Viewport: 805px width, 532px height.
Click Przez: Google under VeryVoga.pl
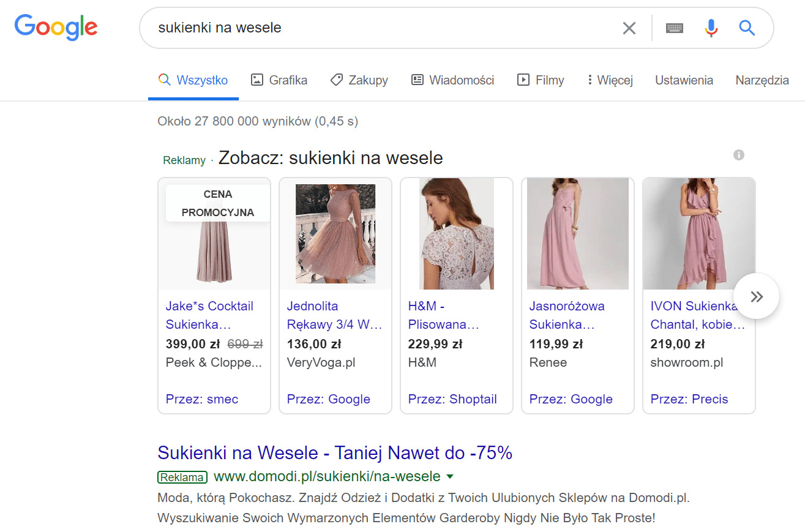point(329,399)
